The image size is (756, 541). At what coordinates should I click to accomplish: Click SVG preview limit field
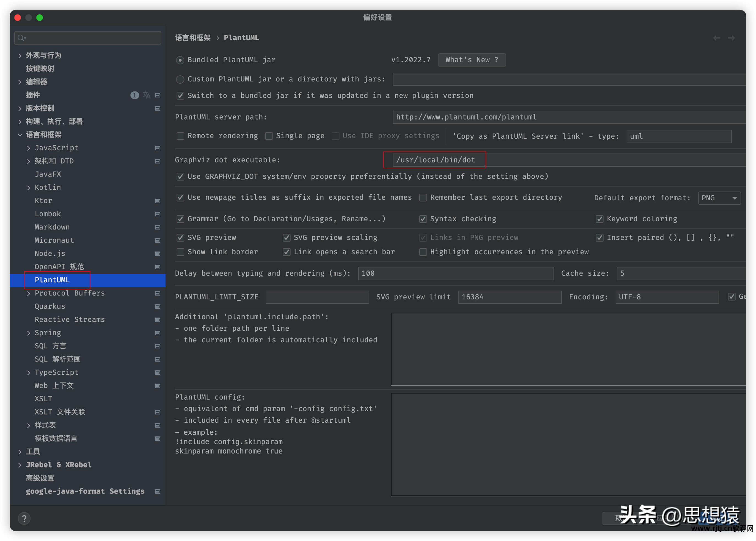click(x=510, y=297)
